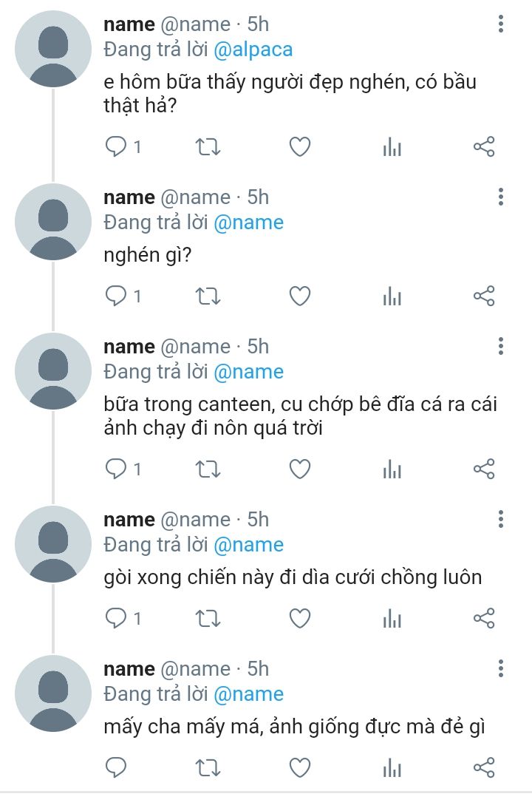View analytics for "nghén gì?" tweet
532x794 pixels.
coord(392,296)
